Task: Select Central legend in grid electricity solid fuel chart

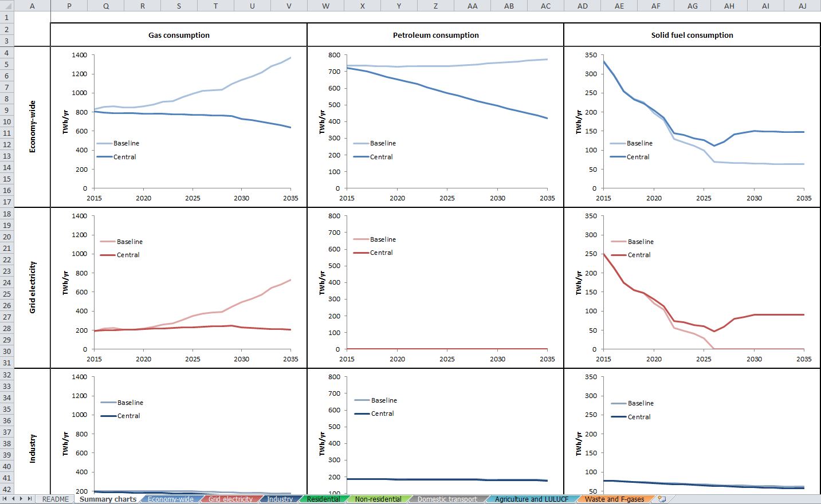Action: [x=638, y=255]
